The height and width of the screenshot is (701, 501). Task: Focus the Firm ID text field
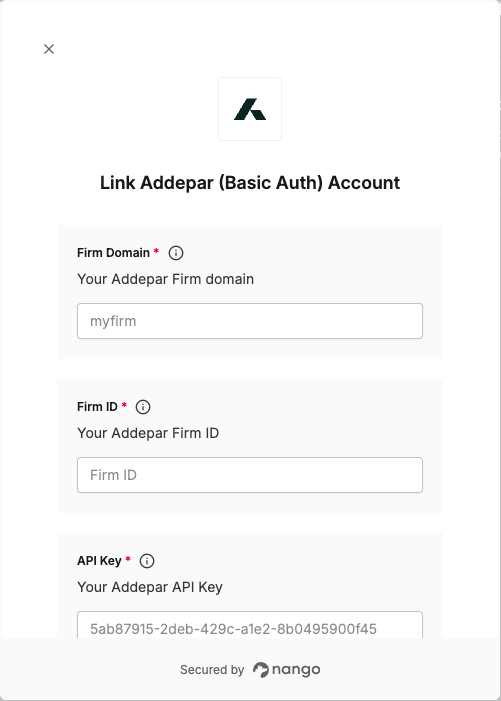point(250,475)
